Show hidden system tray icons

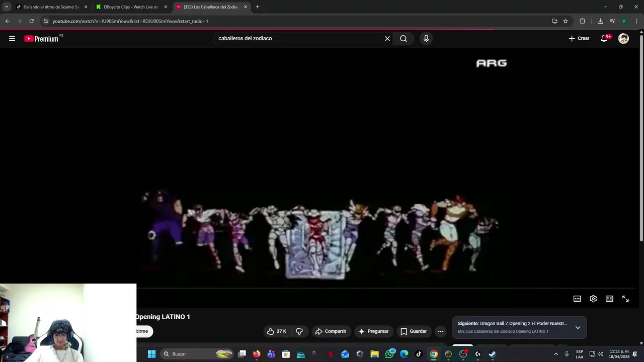click(556, 354)
